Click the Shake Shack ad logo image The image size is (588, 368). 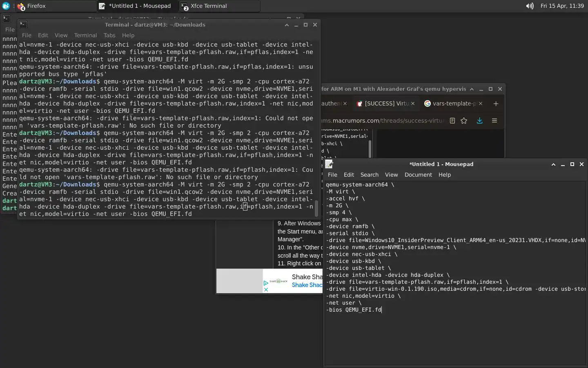click(x=279, y=281)
